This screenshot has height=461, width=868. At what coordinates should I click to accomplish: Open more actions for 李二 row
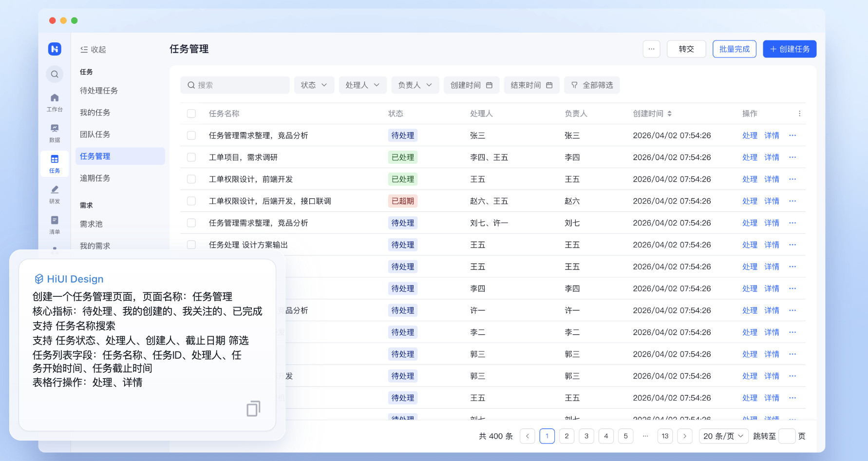tap(793, 332)
